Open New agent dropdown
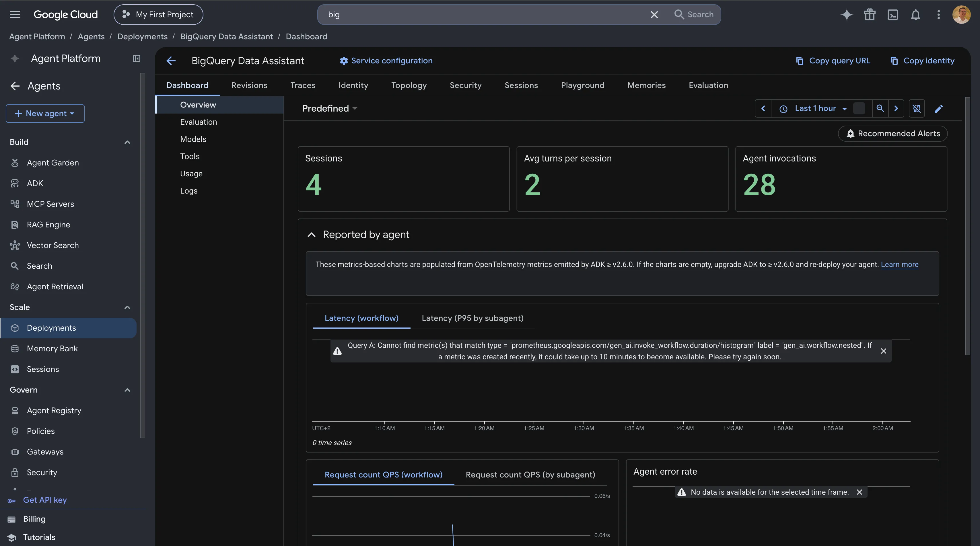980x546 pixels. (x=45, y=114)
